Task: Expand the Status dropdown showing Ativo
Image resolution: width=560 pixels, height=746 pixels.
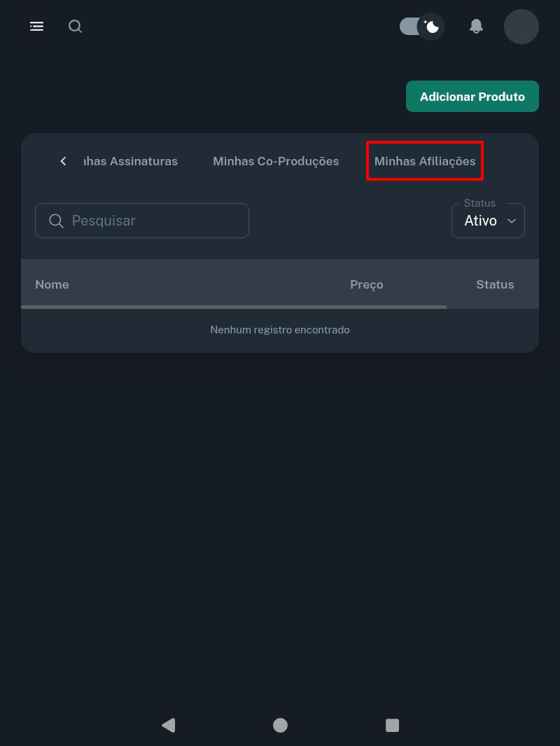Action: pyautogui.click(x=488, y=221)
